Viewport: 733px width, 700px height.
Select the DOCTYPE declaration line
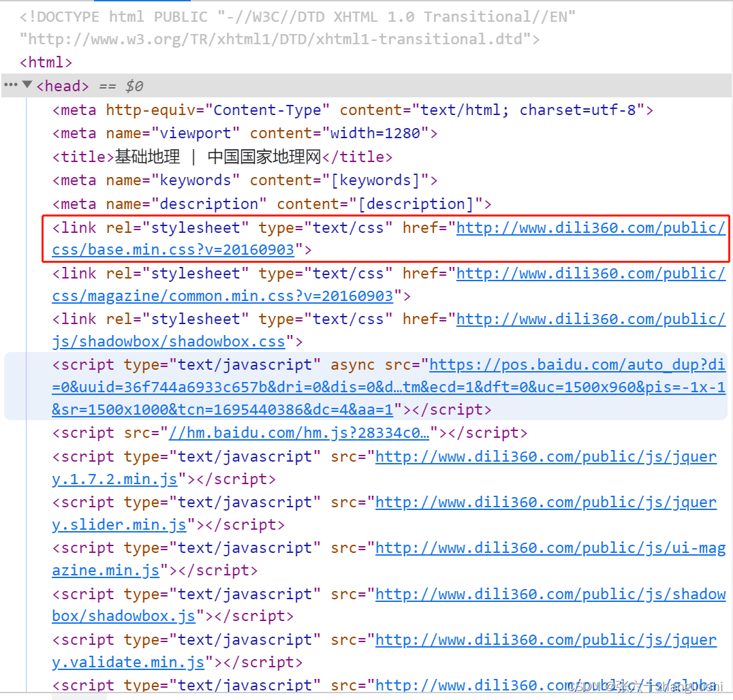[x=298, y=28]
